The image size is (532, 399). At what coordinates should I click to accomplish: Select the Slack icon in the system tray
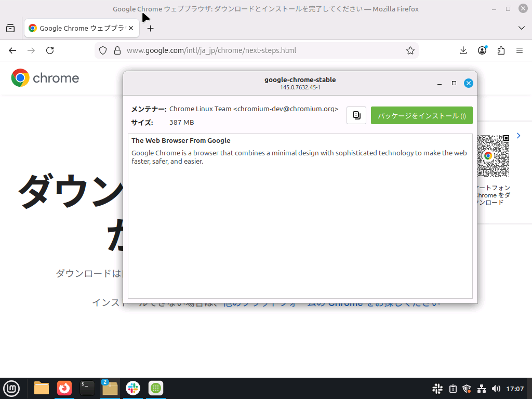(437, 389)
